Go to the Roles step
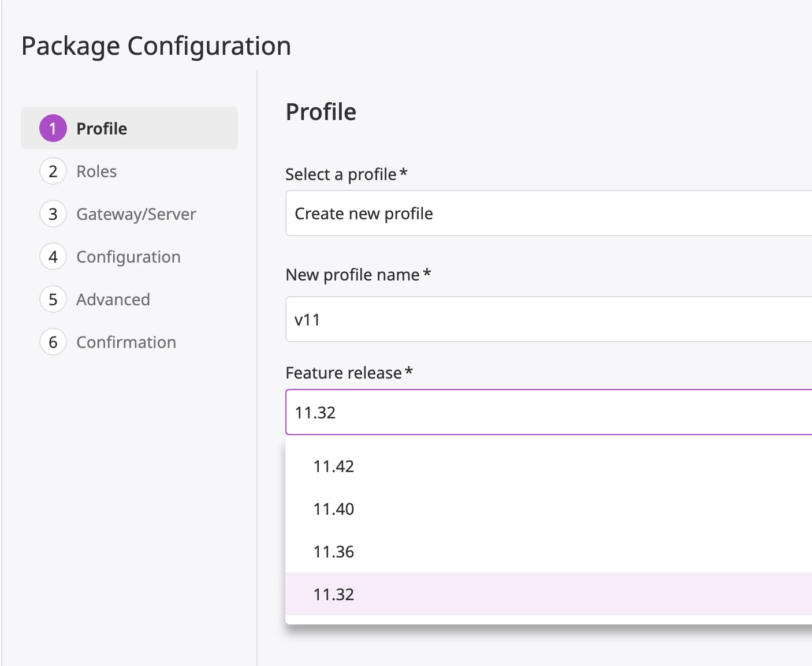Image resolution: width=812 pixels, height=666 pixels. click(96, 171)
